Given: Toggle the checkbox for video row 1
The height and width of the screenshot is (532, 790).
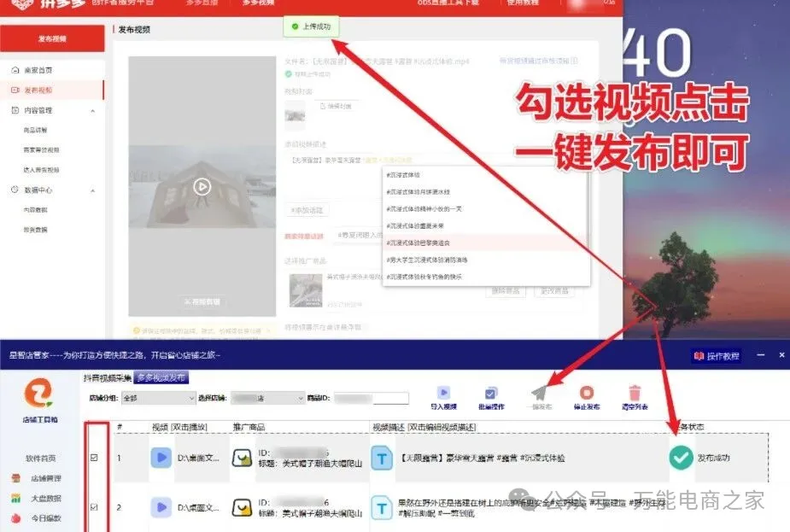Looking at the screenshot, I should coord(94,458).
